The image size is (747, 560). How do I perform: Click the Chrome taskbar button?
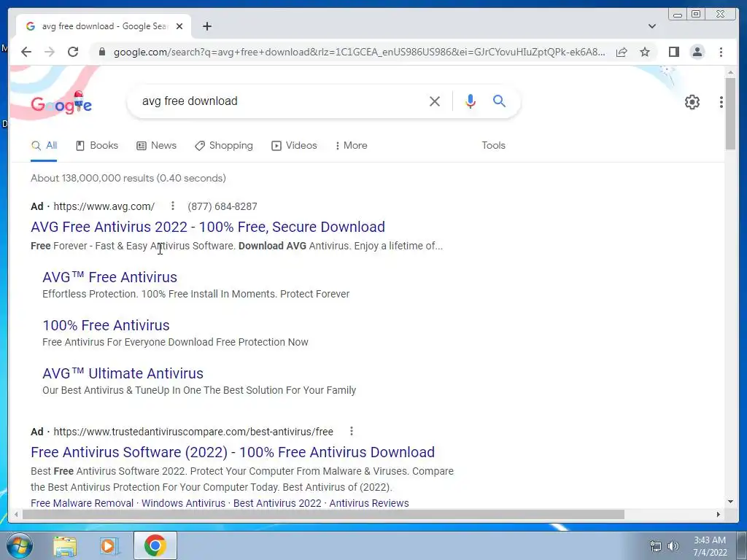pos(155,545)
